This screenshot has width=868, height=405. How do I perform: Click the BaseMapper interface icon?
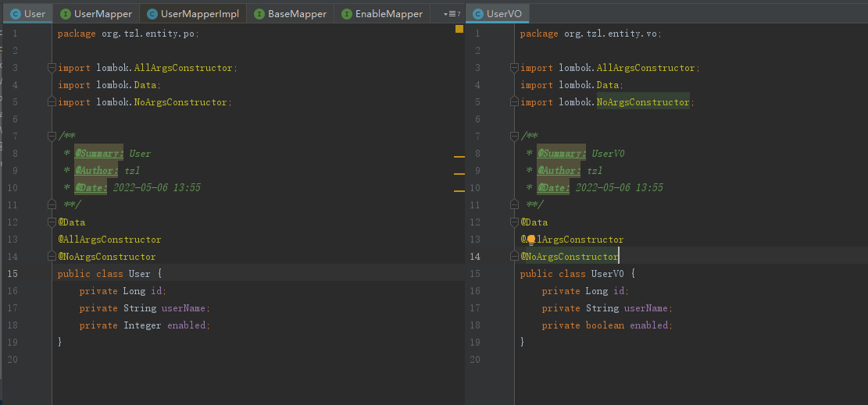pos(259,13)
